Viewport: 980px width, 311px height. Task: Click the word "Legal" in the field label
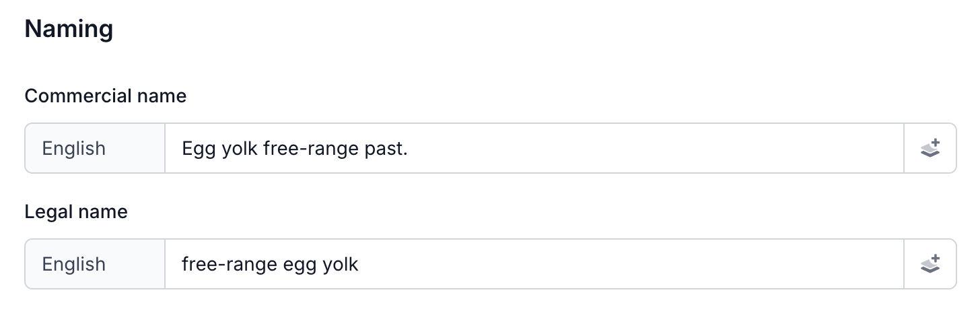click(49, 212)
